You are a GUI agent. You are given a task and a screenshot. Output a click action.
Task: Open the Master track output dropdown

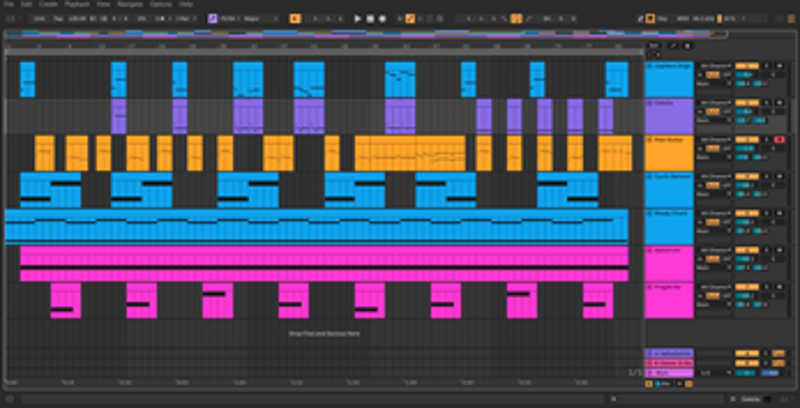click(714, 373)
